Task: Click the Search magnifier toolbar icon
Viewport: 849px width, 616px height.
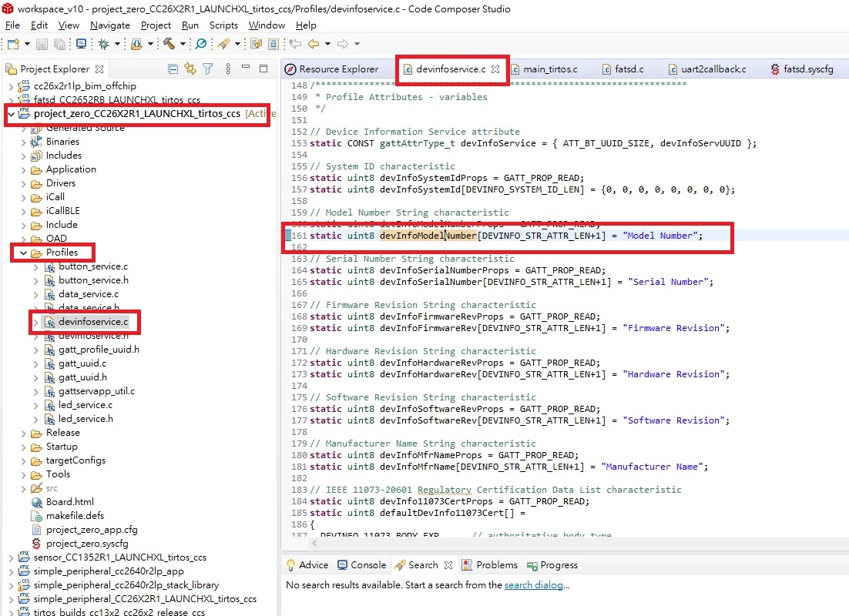Action: pyautogui.click(x=201, y=44)
